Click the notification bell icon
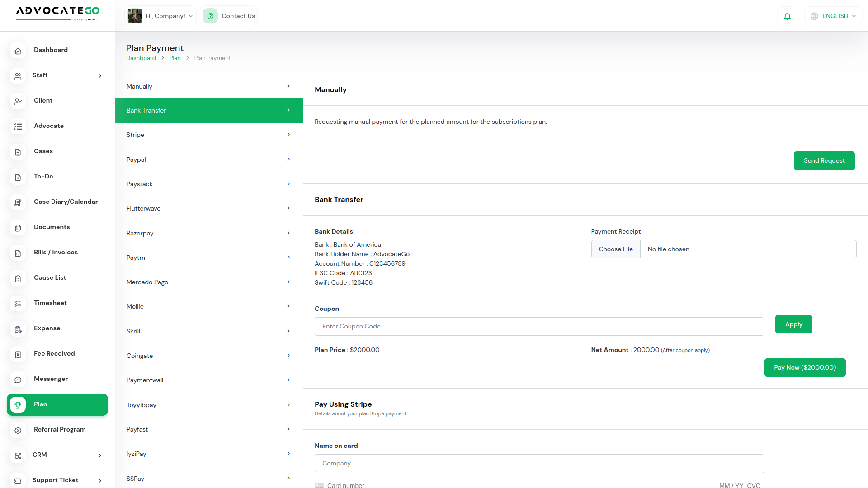 787,16
